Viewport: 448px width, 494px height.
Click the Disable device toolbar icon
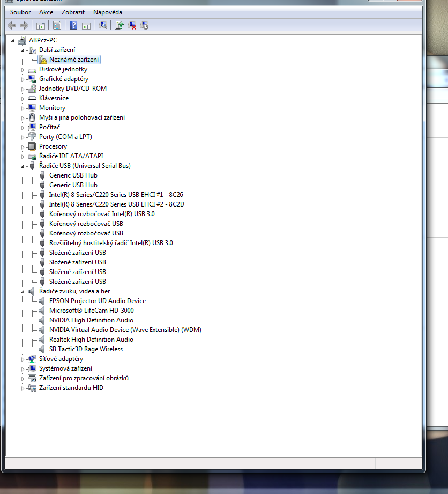(x=144, y=26)
